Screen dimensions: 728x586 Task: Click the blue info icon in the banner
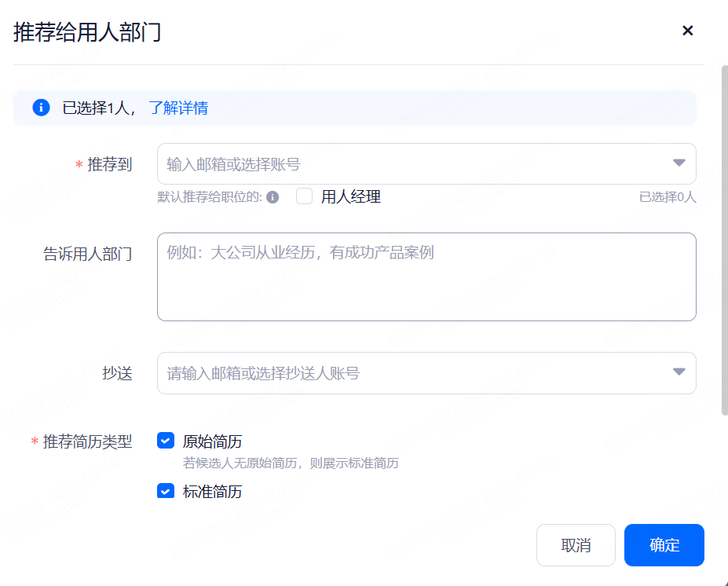click(x=42, y=108)
